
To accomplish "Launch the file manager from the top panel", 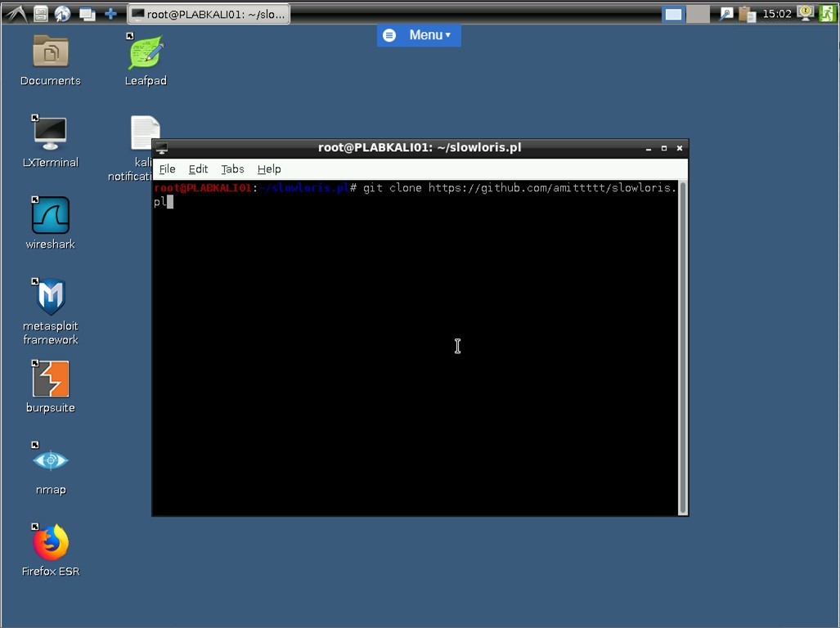I will [x=39, y=13].
